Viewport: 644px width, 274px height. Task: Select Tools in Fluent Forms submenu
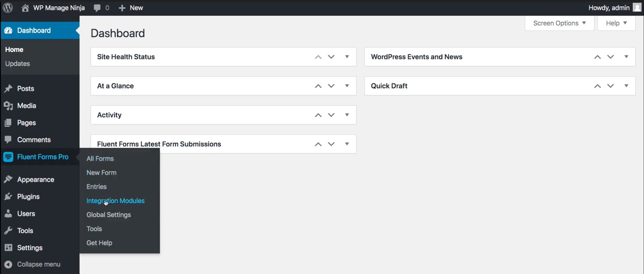pos(94,229)
